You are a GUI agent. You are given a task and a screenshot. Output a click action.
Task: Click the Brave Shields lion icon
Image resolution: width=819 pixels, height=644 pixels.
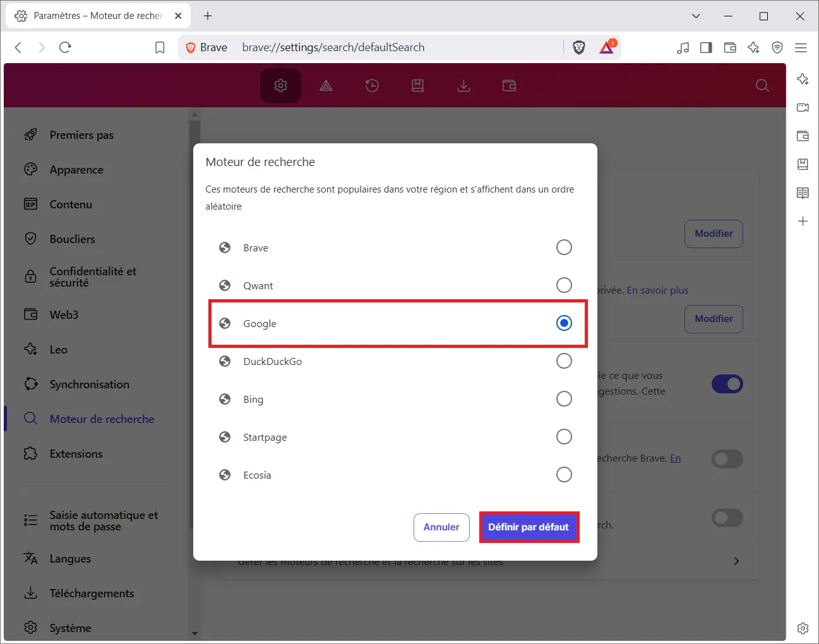click(x=578, y=47)
